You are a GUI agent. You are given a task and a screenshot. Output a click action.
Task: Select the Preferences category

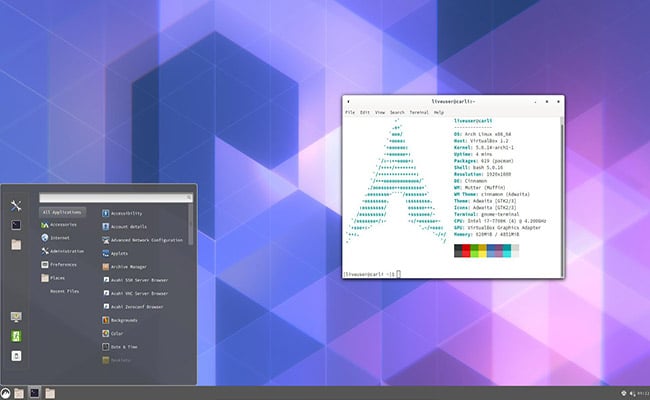[x=58, y=264]
